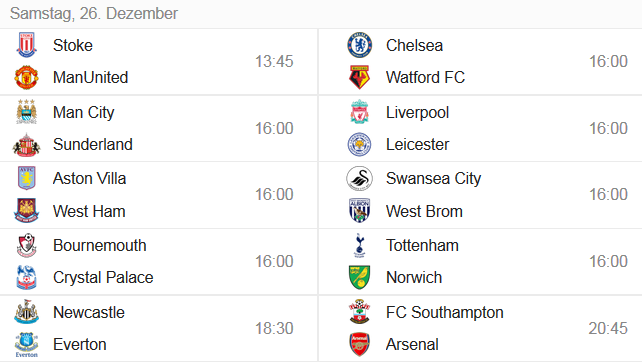The height and width of the screenshot is (362, 642).
Task: Click the Norwich canary badge
Action: [359, 277]
